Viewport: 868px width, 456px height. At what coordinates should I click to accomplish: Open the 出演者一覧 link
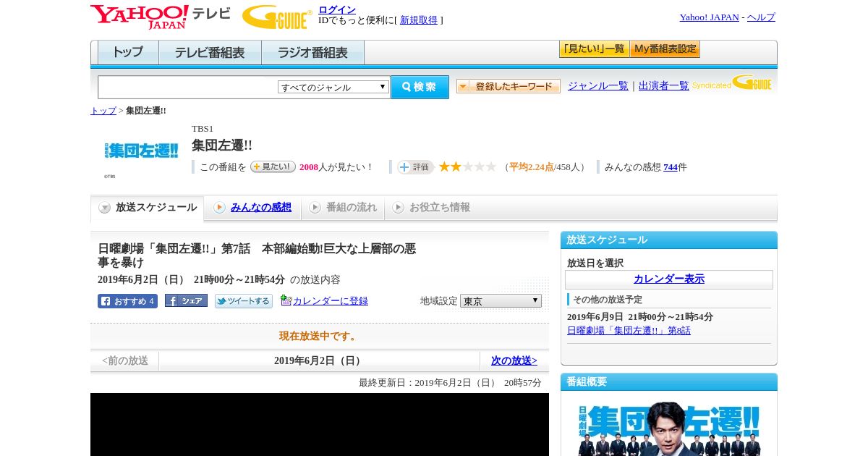click(664, 85)
